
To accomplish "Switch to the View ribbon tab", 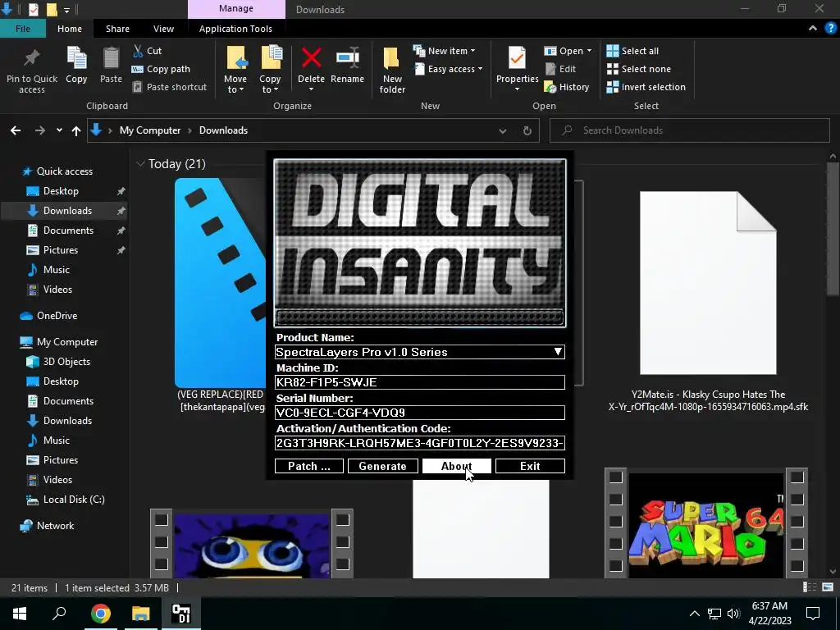I will (163, 29).
